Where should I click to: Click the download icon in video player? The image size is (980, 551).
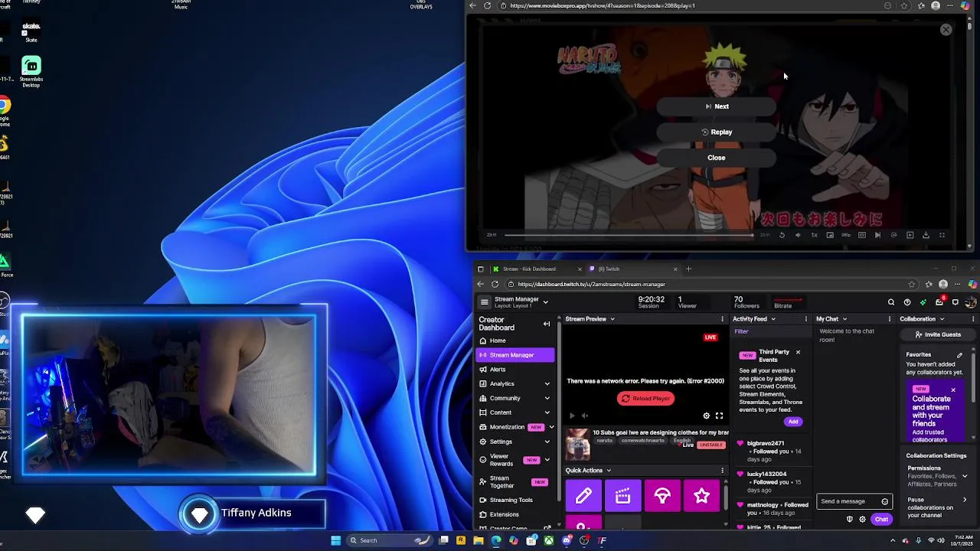coord(926,235)
